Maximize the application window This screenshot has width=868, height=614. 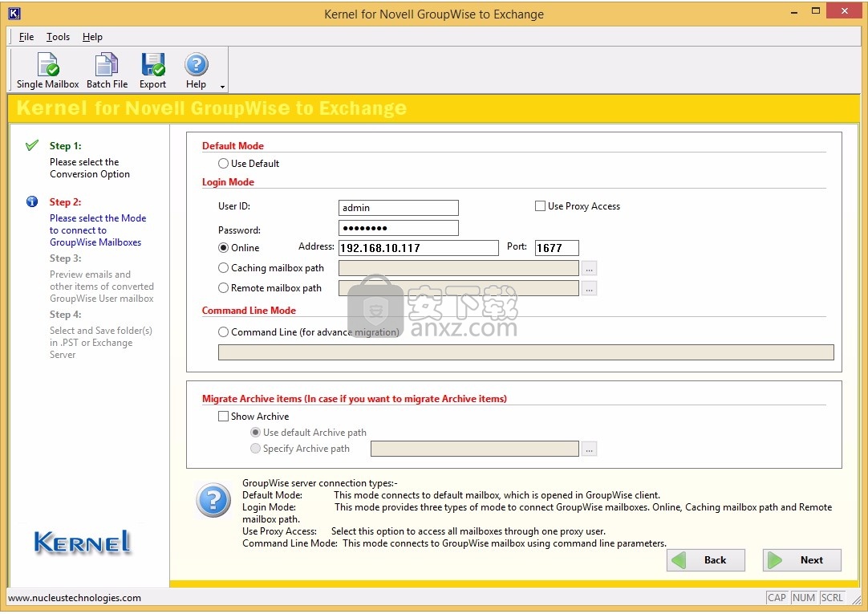(x=815, y=11)
